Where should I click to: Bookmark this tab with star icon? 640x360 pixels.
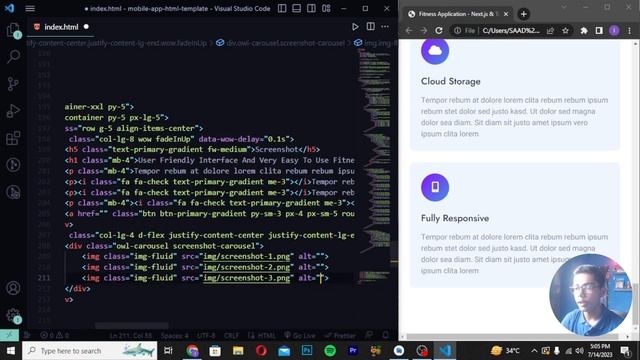point(565,31)
